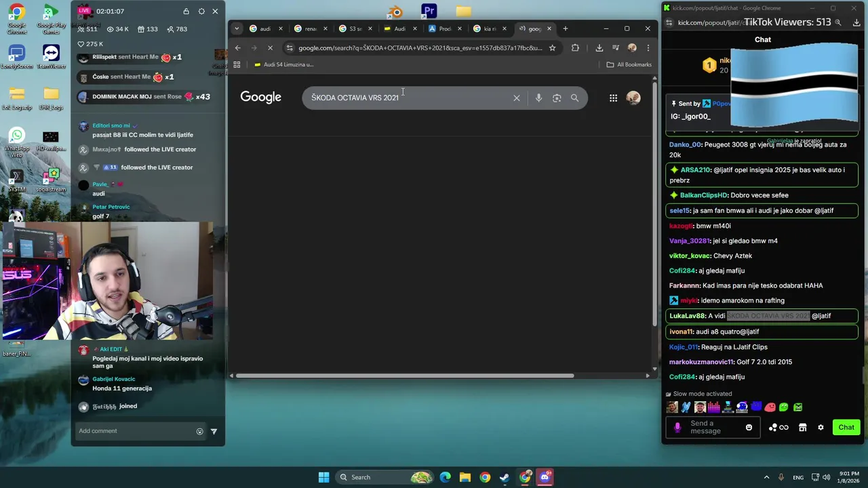The height and width of the screenshot is (488, 868).
Task: Open Chrome media controls icon
Action: click(616, 48)
